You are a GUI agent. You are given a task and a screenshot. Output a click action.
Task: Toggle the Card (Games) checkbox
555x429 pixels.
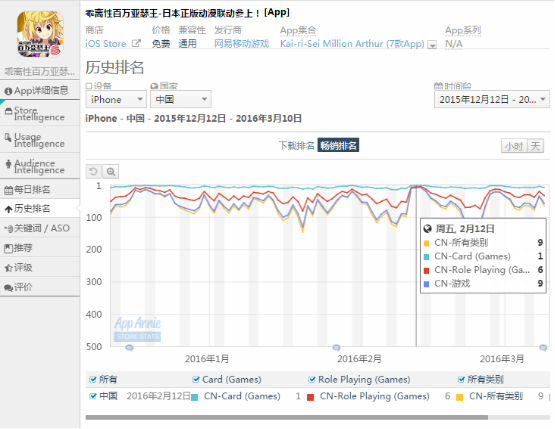(x=196, y=380)
